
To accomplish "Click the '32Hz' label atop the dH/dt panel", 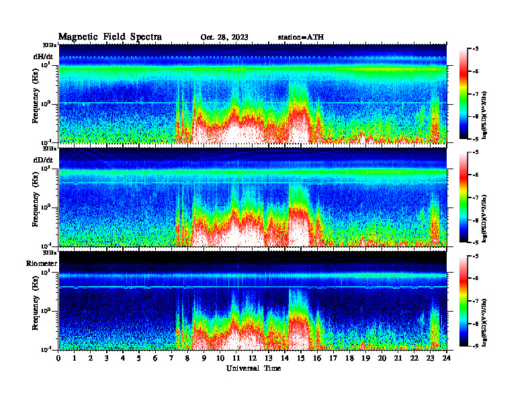I will [x=50, y=45].
